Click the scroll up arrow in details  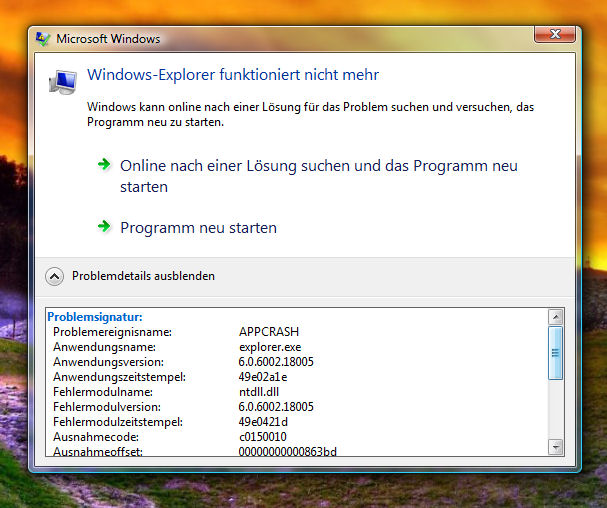pyautogui.click(x=556, y=317)
